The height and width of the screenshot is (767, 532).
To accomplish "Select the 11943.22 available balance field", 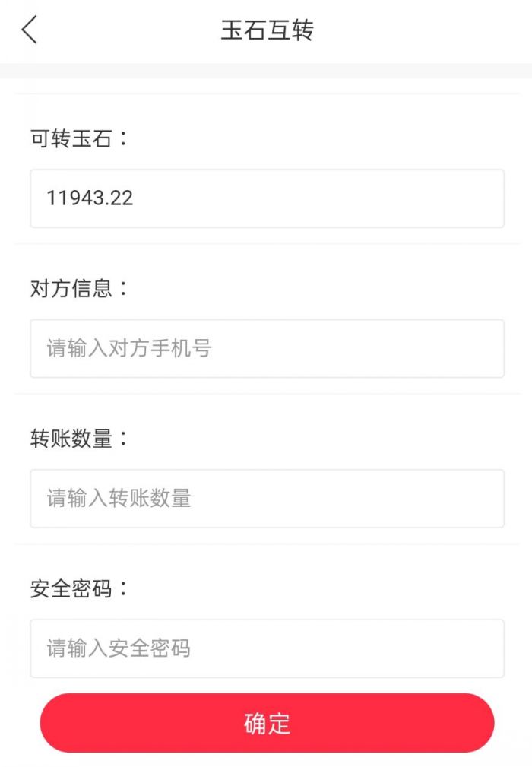I will pyautogui.click(x=267, y=198).
